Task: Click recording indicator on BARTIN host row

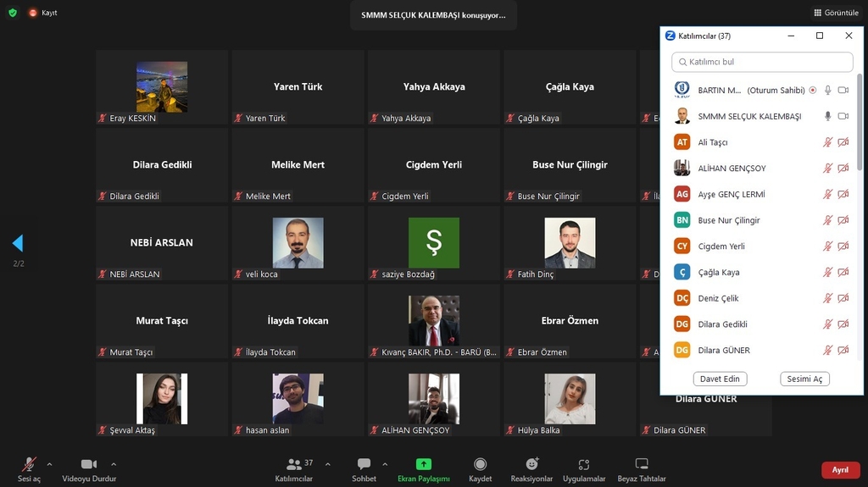Action: pyautogui.click(x=813, y=90)
